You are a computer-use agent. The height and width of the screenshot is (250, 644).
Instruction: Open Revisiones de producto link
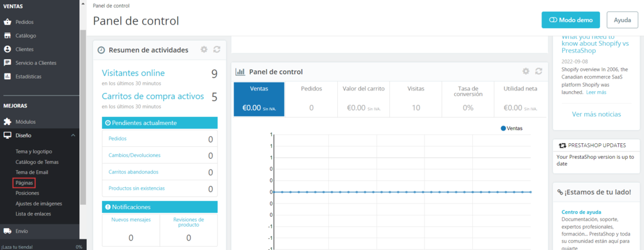[189, 222]
